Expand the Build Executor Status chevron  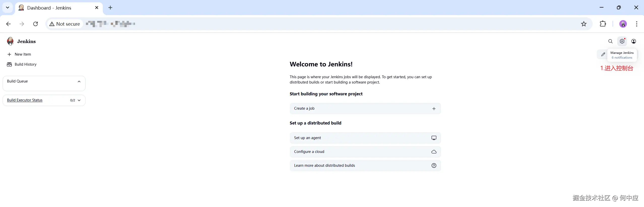coord(79,100)
